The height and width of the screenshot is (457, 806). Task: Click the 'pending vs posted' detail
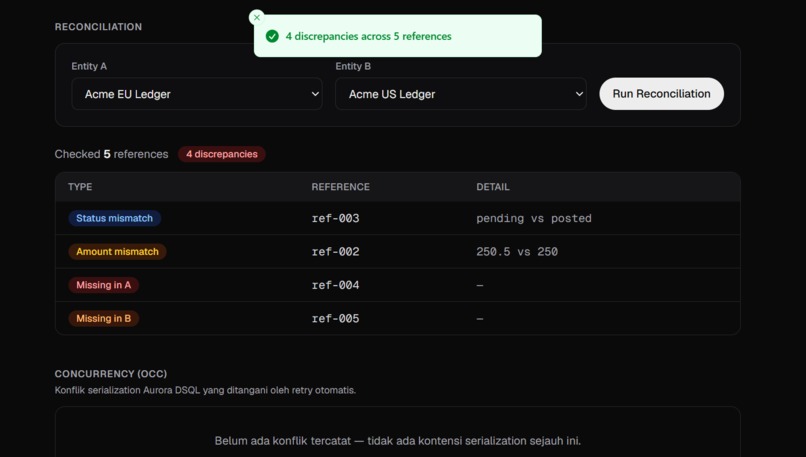click(534, 218)
